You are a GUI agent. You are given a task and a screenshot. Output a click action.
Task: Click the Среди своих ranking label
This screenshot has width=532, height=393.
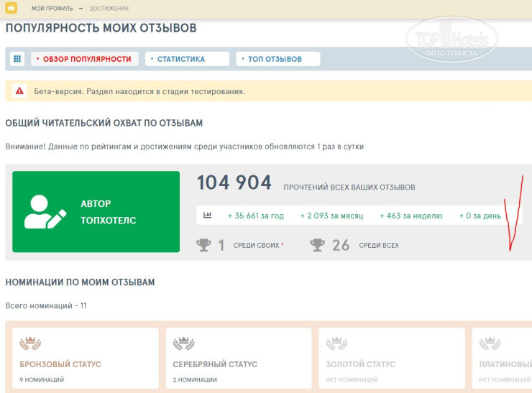256,245
